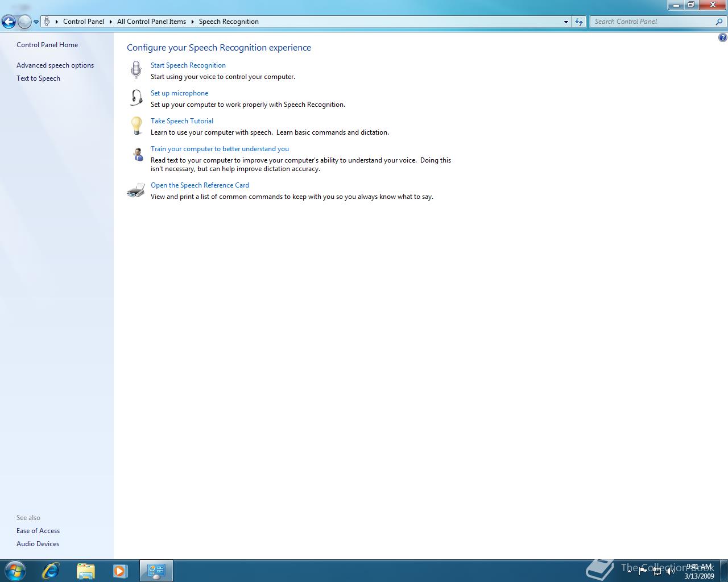Click the clock showing 3/13/2009
Screen dimensions: 728x582
coord(699,571)
